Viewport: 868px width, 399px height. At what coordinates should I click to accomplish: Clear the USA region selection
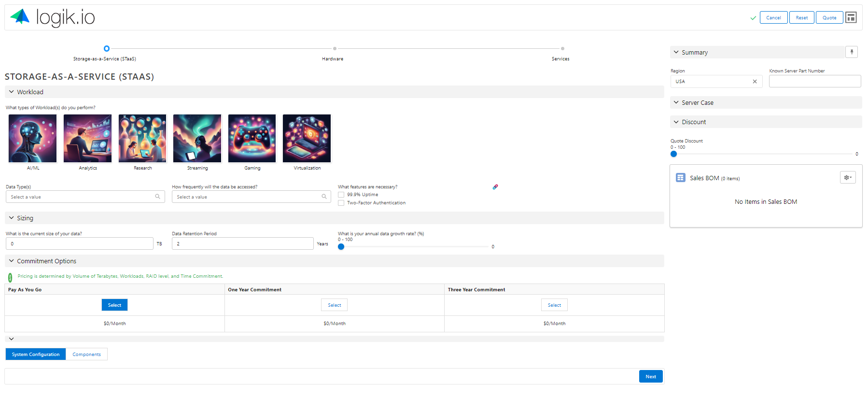pos(755,82)
